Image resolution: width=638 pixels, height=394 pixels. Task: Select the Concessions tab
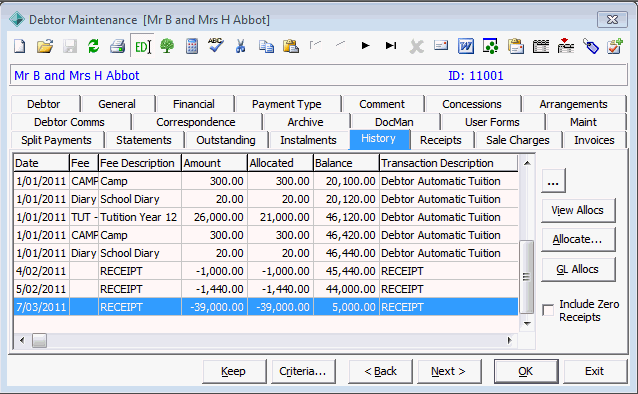pos(472,104)
